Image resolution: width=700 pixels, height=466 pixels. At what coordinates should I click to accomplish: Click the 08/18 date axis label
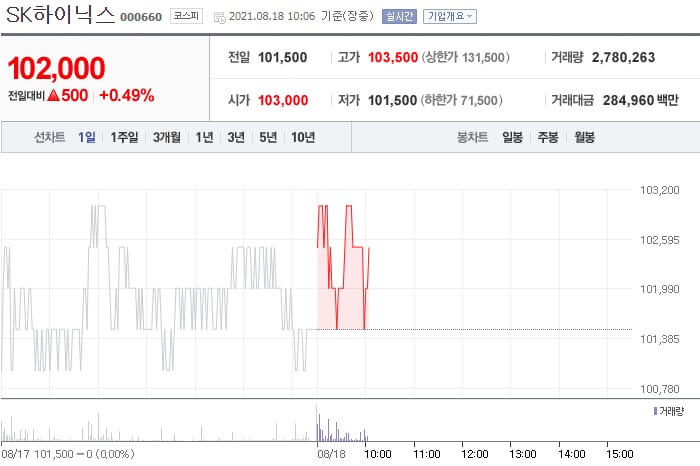pos(331,454)
